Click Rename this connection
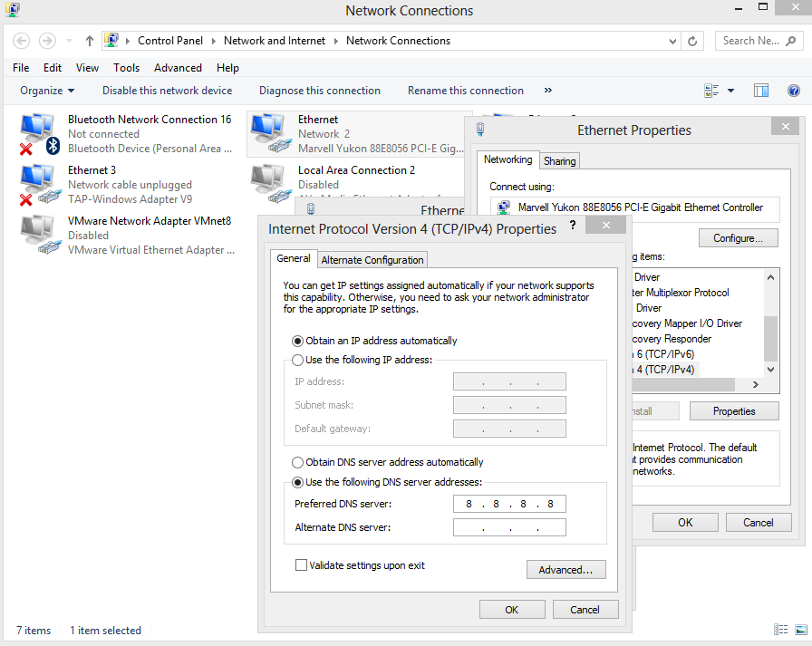812x646 pixels. [x=466, y=91]
